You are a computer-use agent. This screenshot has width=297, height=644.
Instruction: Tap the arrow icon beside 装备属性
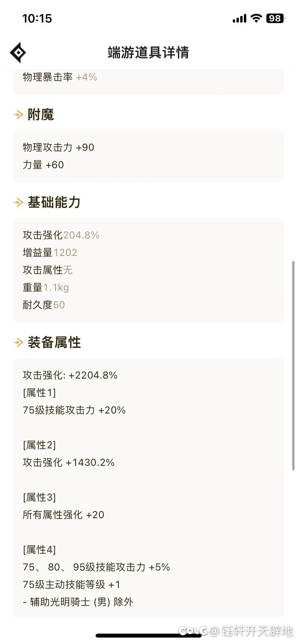[x=18, y=343]
